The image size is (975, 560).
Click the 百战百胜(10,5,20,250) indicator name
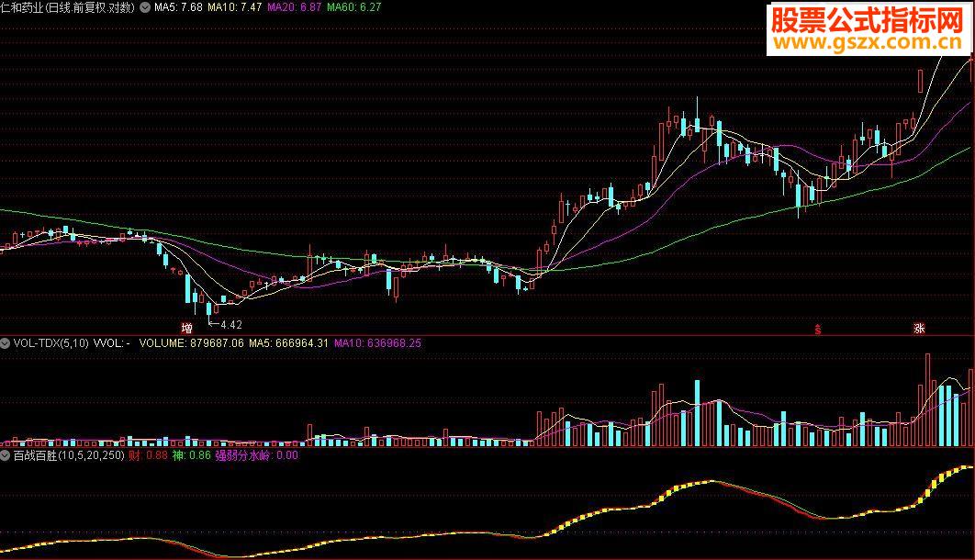[69, 455]
